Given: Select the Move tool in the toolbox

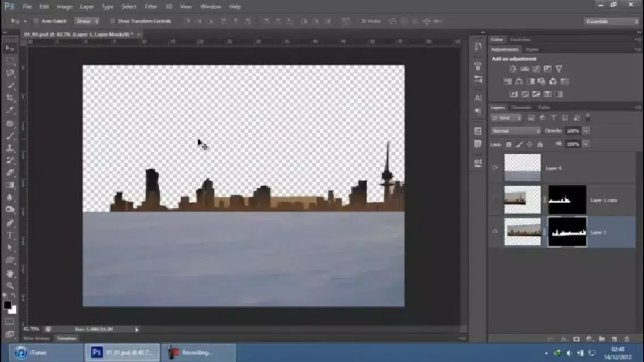Looking at the screenshot, I should pos(10,48).
